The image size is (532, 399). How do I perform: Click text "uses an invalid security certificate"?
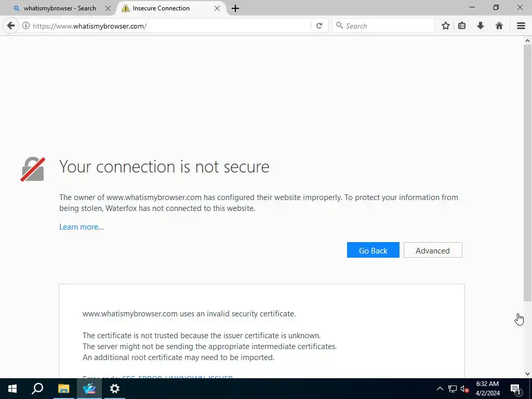[x=237, y=314]
